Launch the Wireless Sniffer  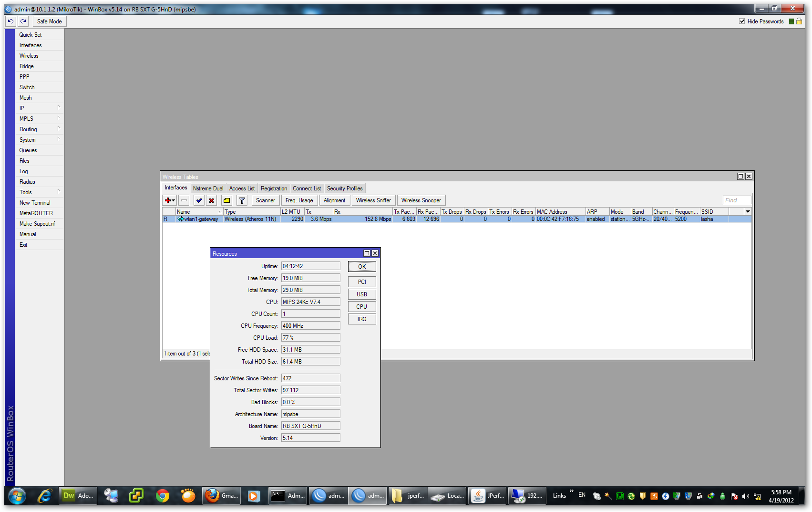click(x=373, y=200)
